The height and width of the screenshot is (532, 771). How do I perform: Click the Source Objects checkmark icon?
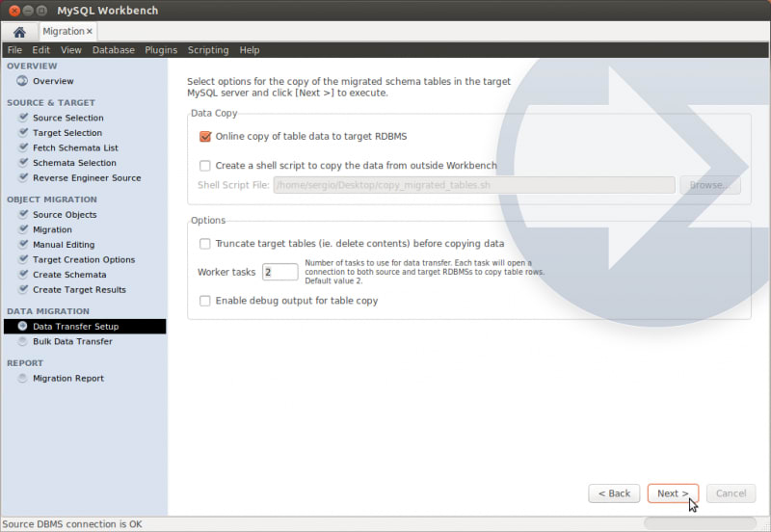(x=23, y=214)
